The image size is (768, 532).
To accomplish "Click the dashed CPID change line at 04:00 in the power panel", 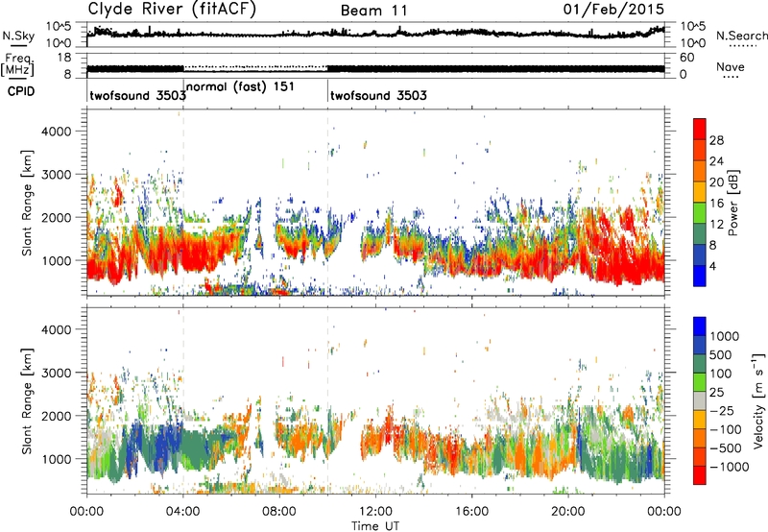I will click(183, 203).
